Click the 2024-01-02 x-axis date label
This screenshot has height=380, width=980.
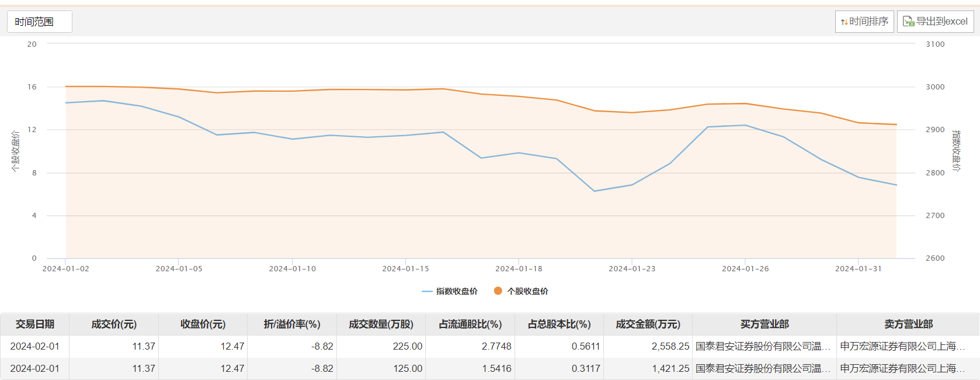(65, 268)
